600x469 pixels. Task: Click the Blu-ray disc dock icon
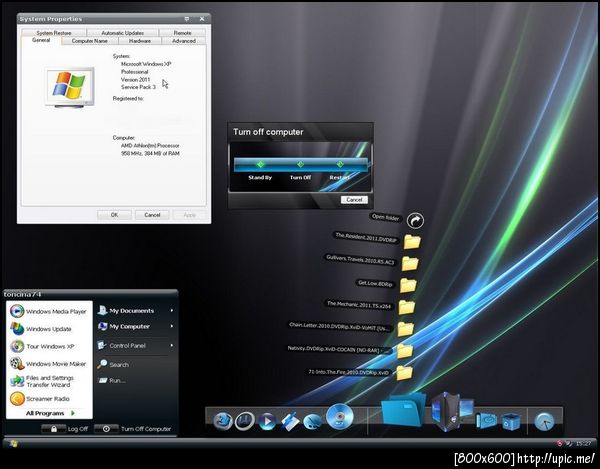[x=340, y=416]
